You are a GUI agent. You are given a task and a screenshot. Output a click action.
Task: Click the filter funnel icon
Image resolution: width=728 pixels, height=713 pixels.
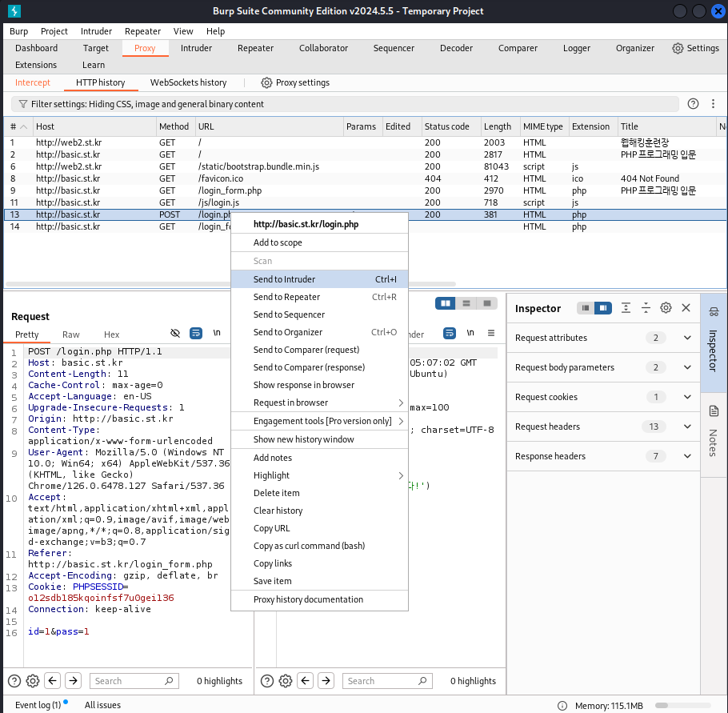point(22,104)
